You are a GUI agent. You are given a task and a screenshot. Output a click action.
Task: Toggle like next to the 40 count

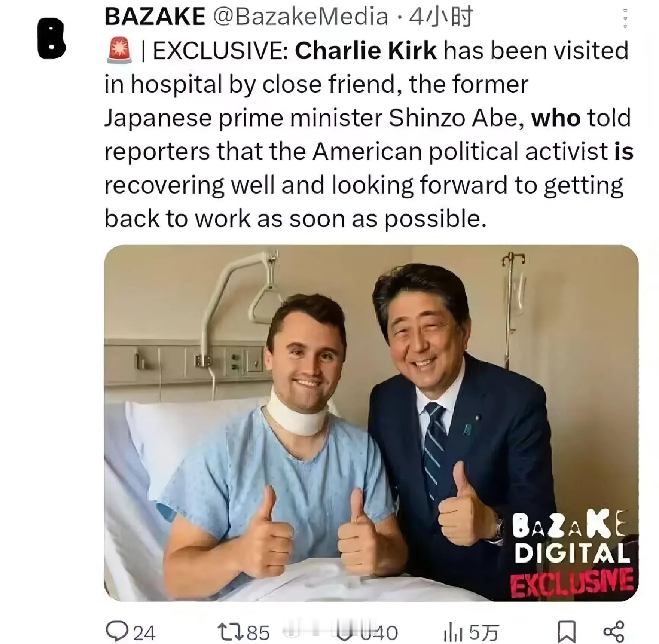pyautogui.click(x=345, y=632)
